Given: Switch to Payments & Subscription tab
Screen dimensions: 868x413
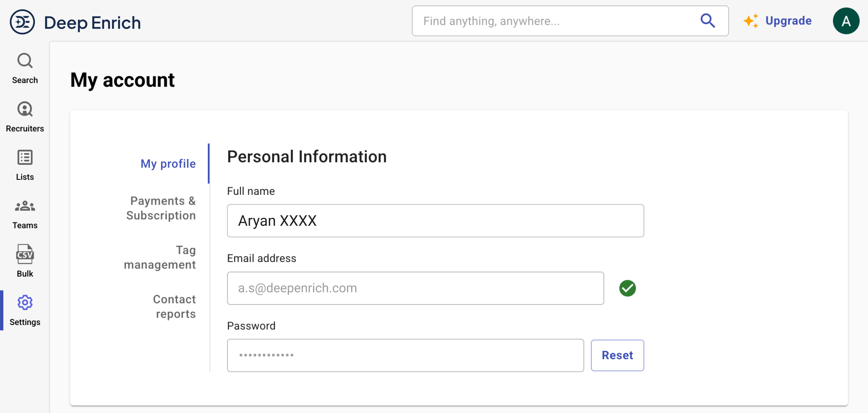Looking at the screenshot, I should (x=161, y=208).
